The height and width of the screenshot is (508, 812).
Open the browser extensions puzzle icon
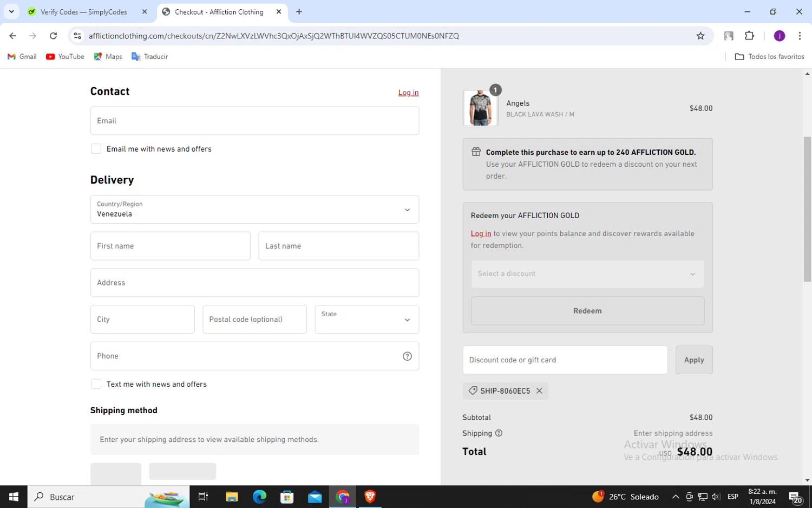[749, 36]
